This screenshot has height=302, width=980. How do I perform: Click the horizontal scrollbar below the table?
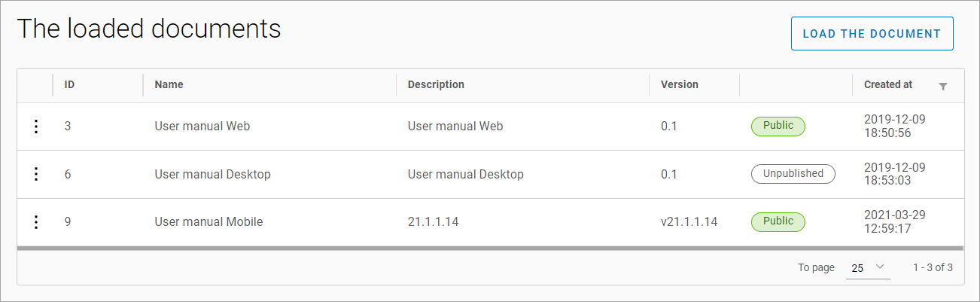coord(489,248)
